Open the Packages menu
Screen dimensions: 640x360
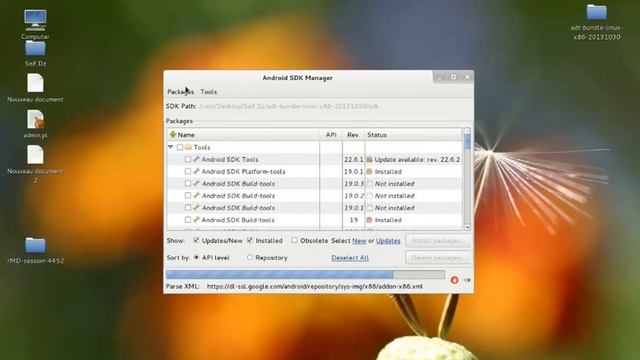[x=180, y=91]
